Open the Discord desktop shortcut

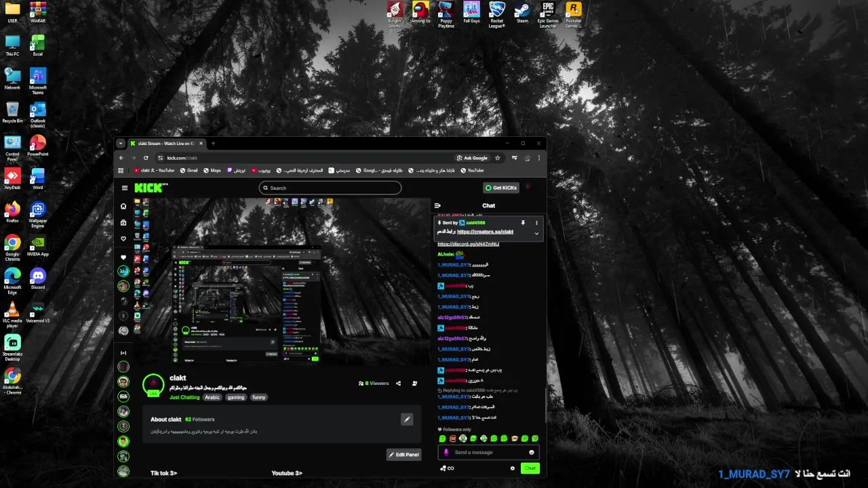click(x=38, y=279)
